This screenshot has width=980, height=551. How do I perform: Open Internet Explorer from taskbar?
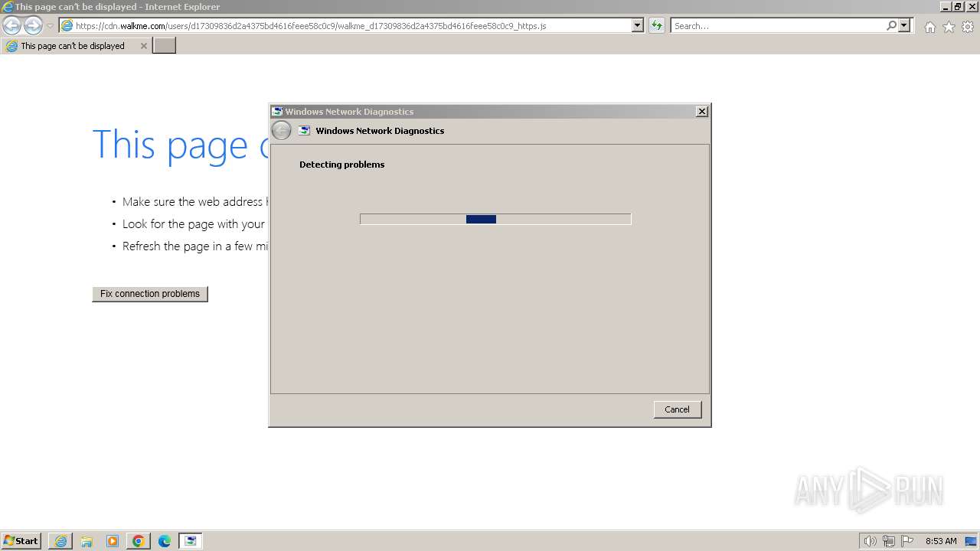pos(60,541)
